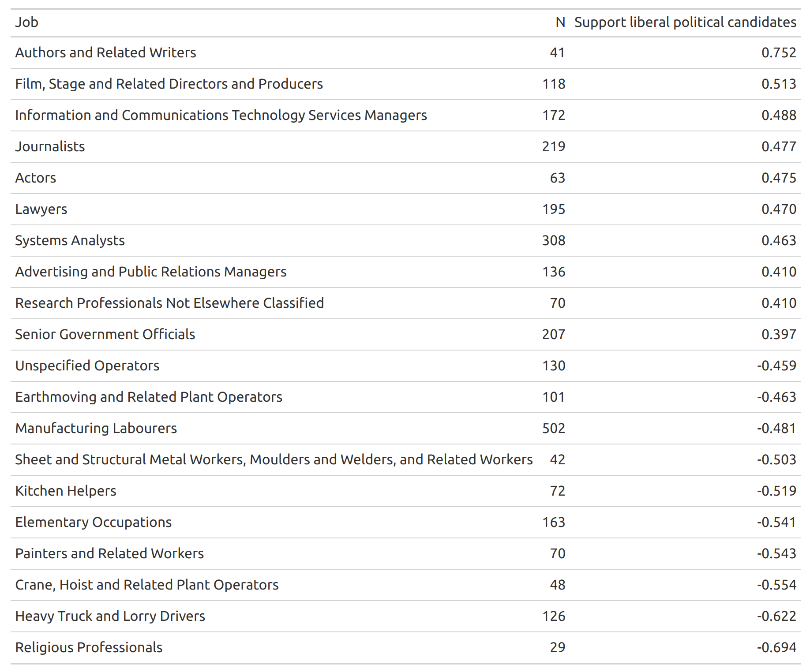Click the Kitchen Helpers job name
810x672 pixels.
66,491
